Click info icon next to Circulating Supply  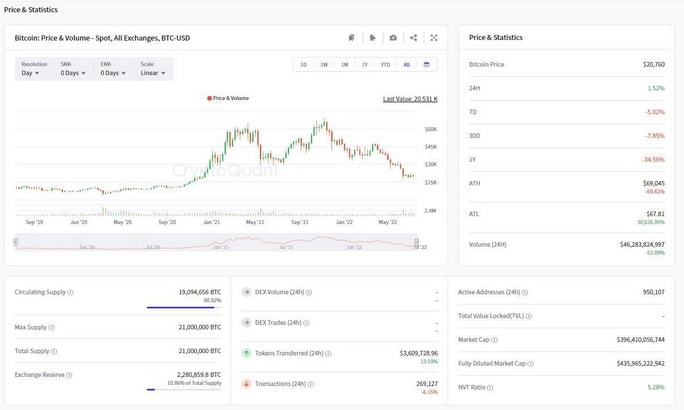[x=70, y=293]
